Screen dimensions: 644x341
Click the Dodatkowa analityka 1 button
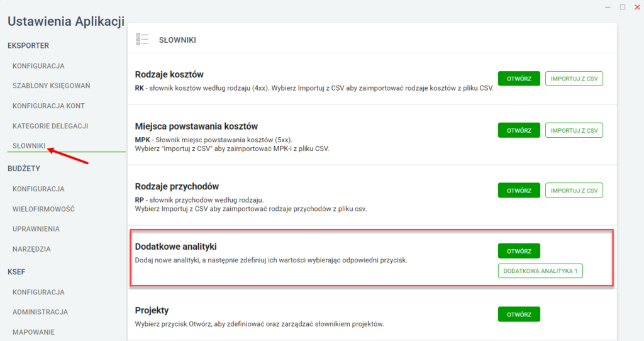[540, 271]
